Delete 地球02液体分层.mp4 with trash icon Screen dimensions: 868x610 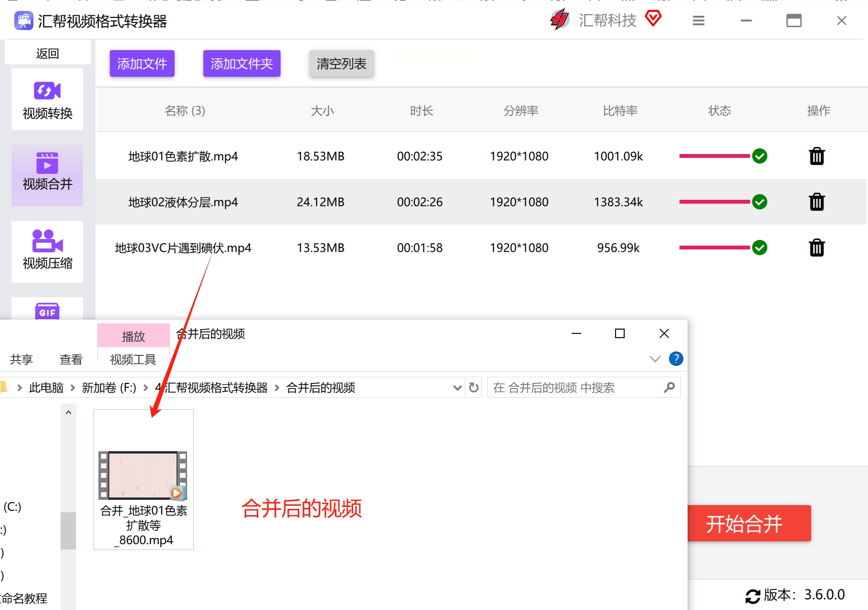click(x=816, y=202)
